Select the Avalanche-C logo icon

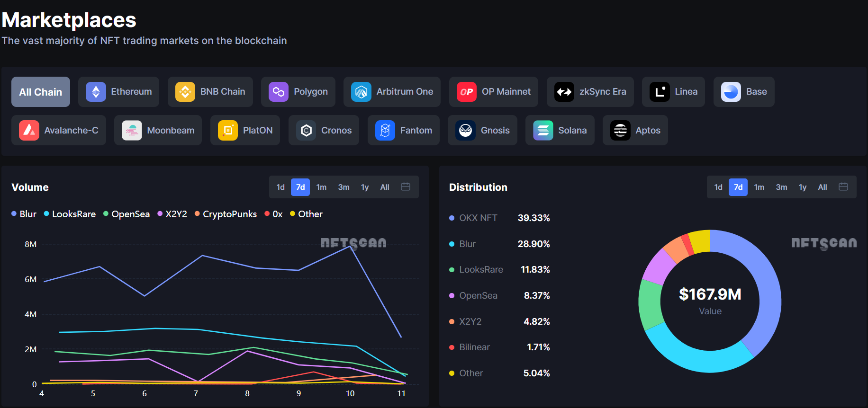pos(29,130)
